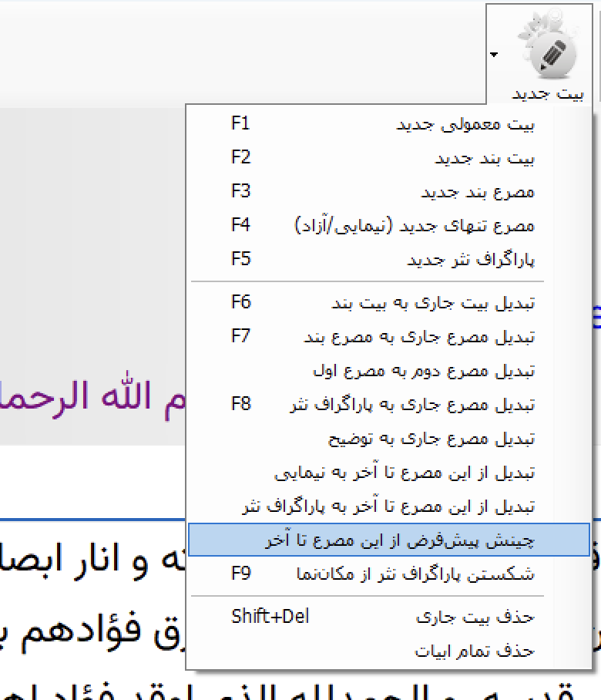Image resolution: width=601 pixels, height=700 pixels.
Task: Insert پاراگراف نثر جدید
Action: click(470, 260)
